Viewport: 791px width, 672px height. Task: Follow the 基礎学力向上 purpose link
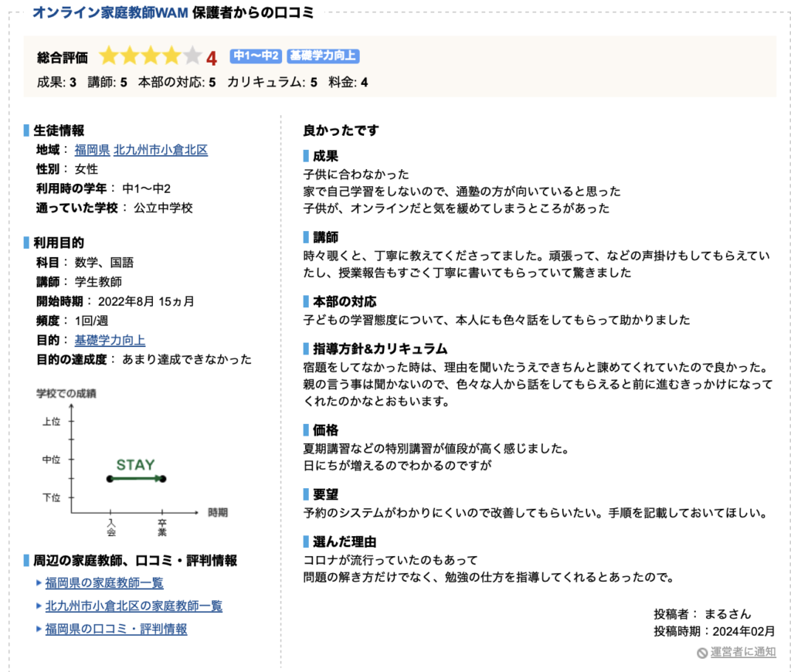click(x=110, y=340)
